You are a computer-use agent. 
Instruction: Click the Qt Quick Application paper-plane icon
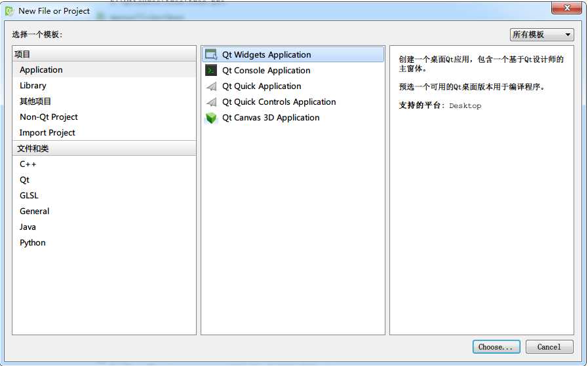(x=211, y=86)
